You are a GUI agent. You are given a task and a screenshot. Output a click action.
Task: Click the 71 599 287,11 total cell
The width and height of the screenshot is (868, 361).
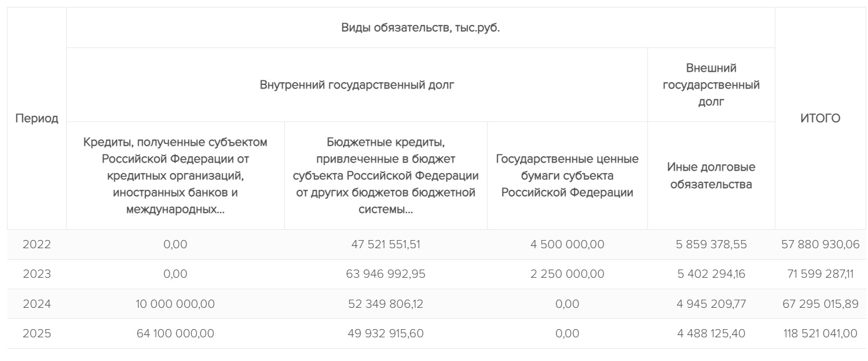pos(820,274)
